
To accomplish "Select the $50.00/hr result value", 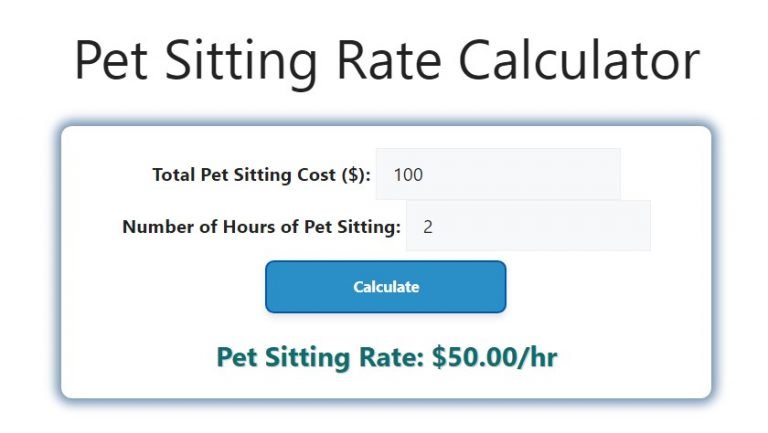I will 494,358.
